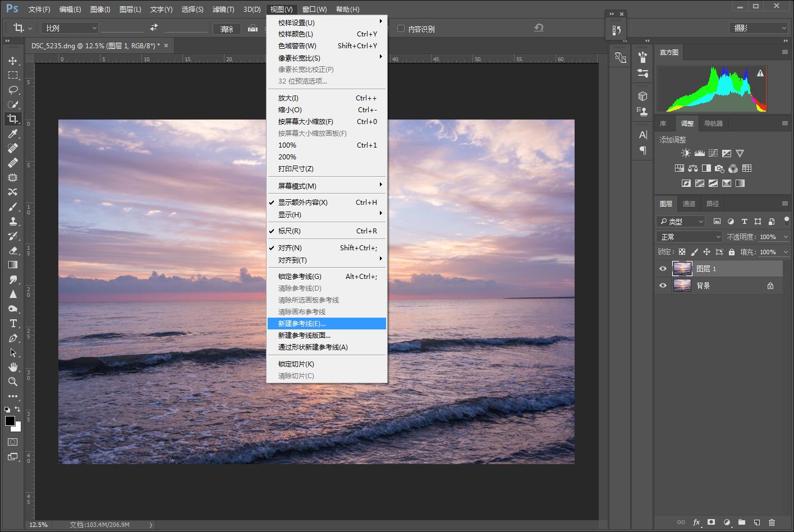Click the zoom percentage field 12.5%
This screenshot has width=794, height=532.
pyautogui.click(x=39, y=525)
